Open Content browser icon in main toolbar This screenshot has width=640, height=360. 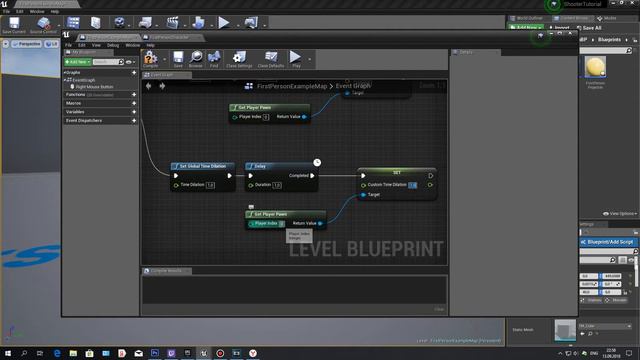(x=73, y=23)
